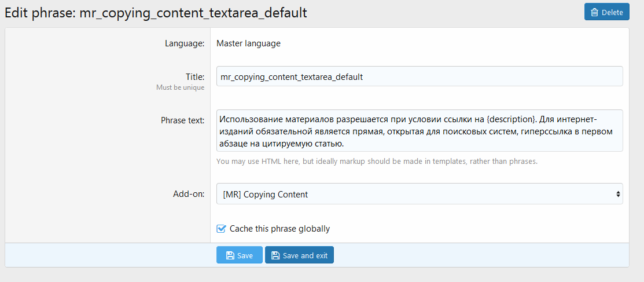Click the "Cache this phrase globally" label text
The width and height of the screenshot is (644, 282).
point(279,229)
